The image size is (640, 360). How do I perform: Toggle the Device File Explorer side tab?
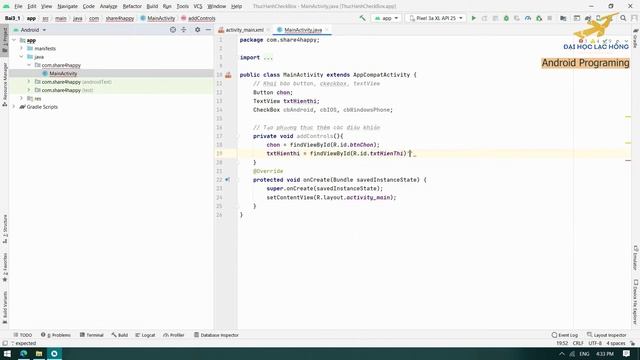(636, 301)
